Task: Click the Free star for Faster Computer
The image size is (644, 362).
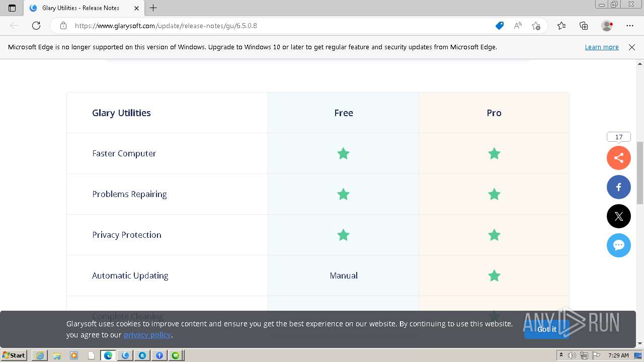Action: 343,153
